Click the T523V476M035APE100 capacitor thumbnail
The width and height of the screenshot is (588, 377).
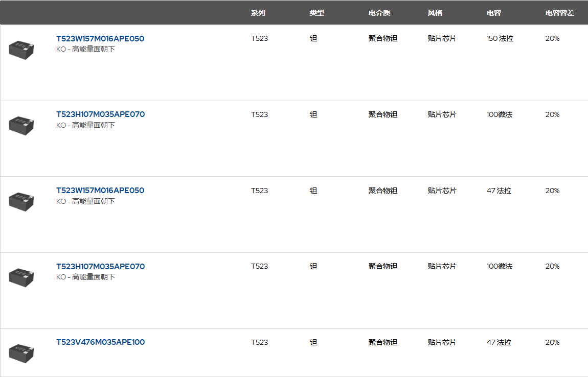pos(21,353)
